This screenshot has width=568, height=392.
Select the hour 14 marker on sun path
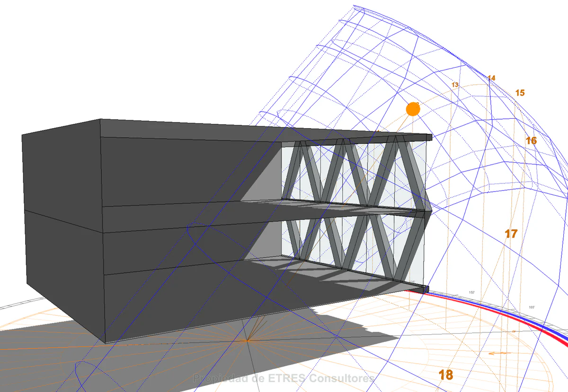tap(491, 78)
